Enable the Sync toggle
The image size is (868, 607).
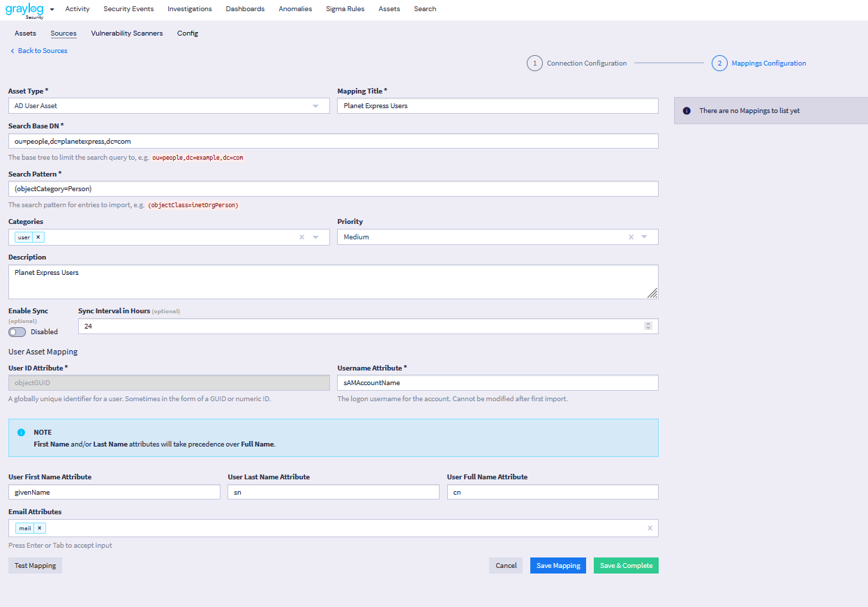coord(15,331)
